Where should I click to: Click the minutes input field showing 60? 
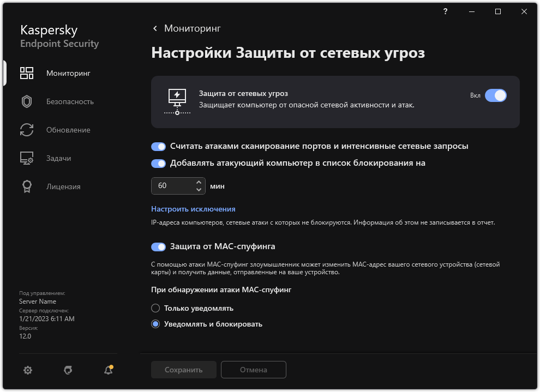click(x=172, y=186)
